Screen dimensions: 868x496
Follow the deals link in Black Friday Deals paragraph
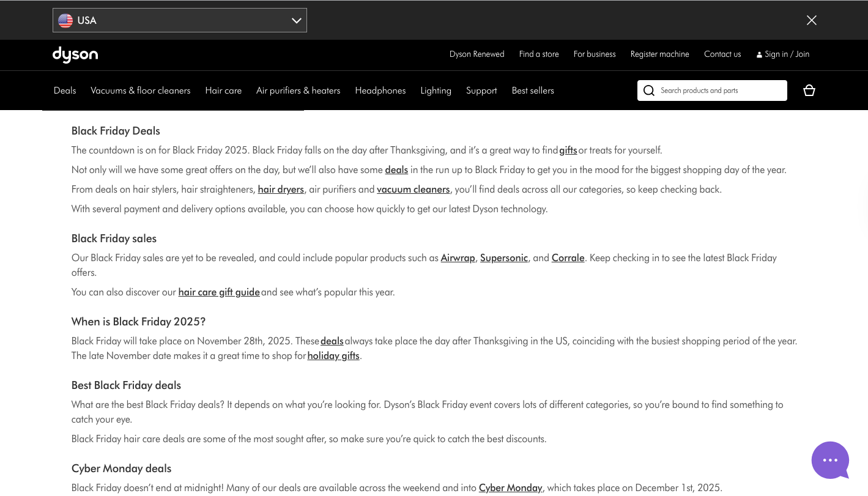tap(396, 170)
